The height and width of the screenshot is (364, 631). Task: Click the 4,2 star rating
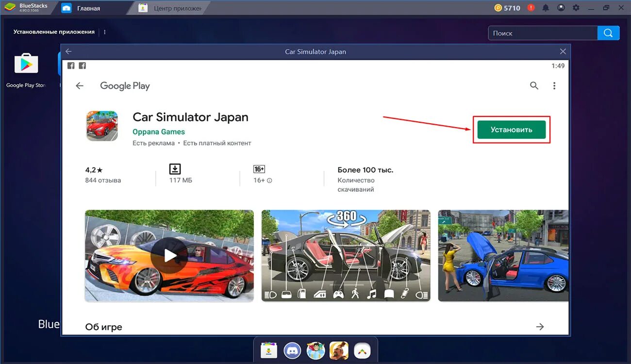pos(94,170)
